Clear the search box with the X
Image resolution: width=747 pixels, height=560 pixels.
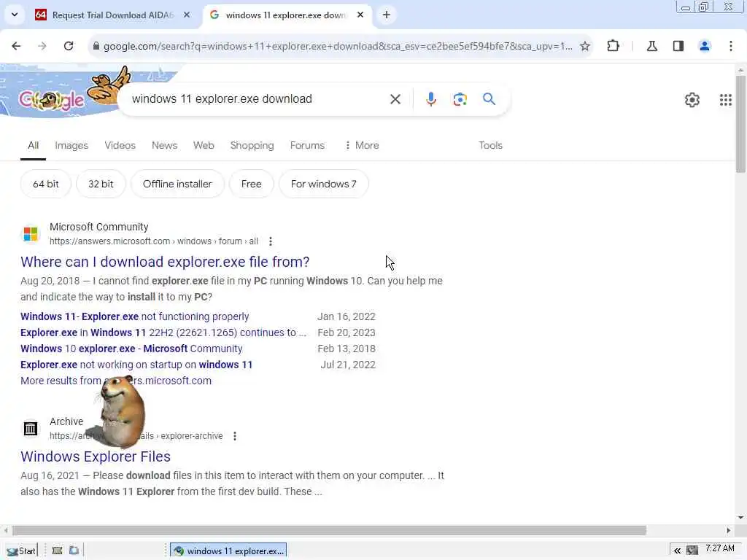[x=395, y=99]
